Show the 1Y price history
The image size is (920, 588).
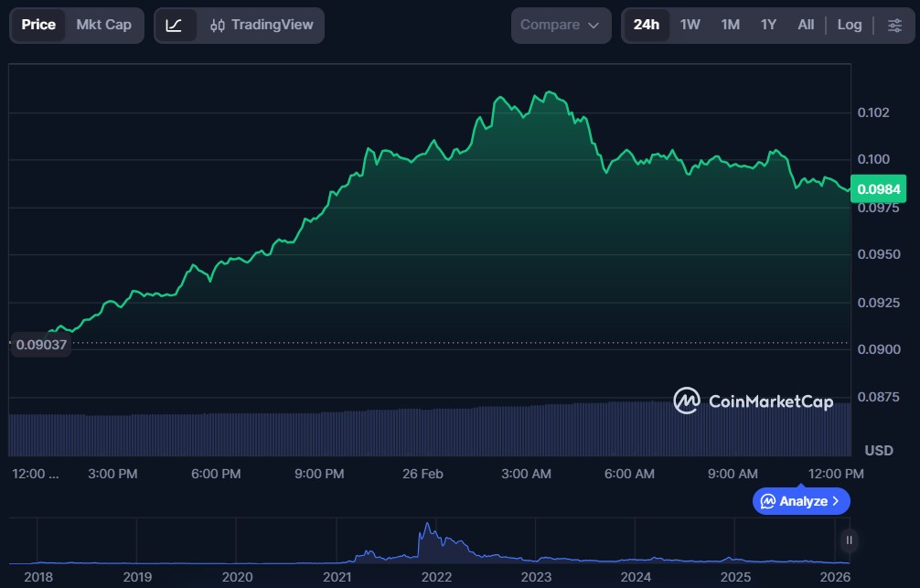coord(768,25)
